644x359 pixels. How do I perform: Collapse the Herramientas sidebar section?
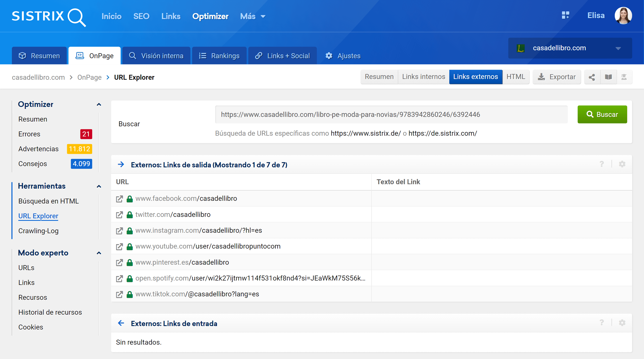click(99, 186)
